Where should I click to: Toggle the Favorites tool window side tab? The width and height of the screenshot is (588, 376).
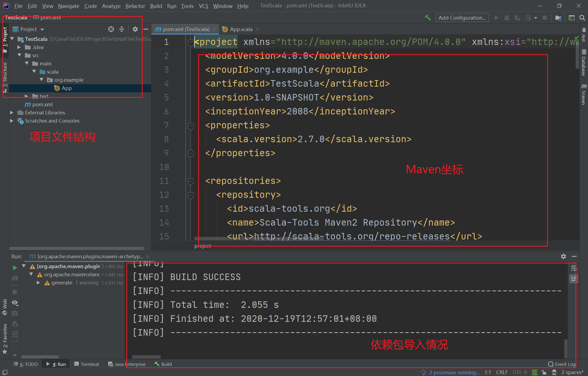coord(5,339)
